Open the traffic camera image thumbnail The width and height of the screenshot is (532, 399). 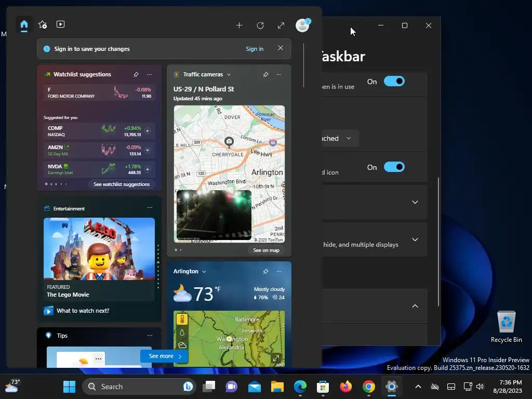(214, 215)
